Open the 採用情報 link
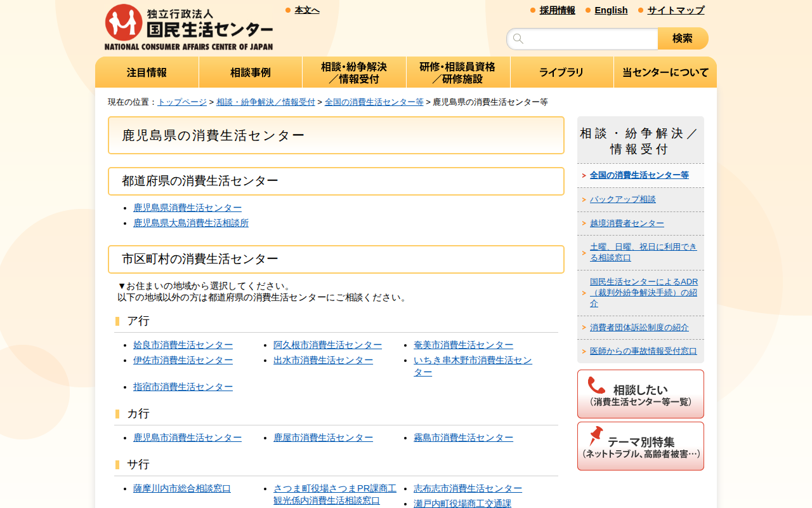The width and height of the screenshot is (812, 508). tap(558, 10)
